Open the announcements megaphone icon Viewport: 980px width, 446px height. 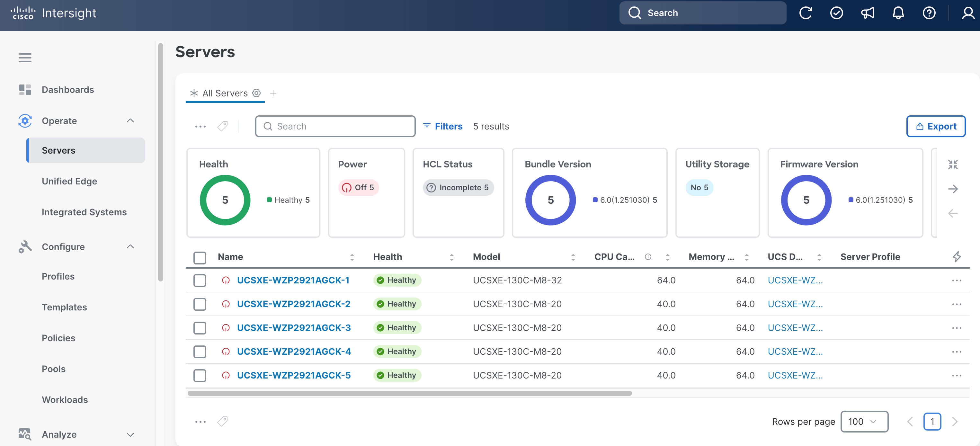(x=868, y=13)
